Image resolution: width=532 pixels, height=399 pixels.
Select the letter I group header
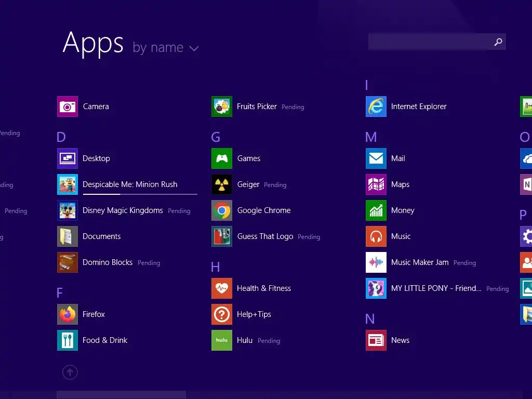[x=366, y=85]
